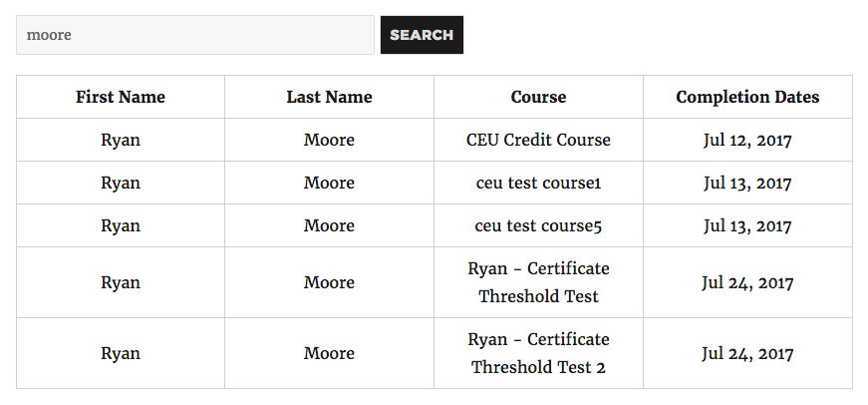Screen dimensions: 868x405
Task: Click the search input field containing "moore"
Action: pos(195,35)
